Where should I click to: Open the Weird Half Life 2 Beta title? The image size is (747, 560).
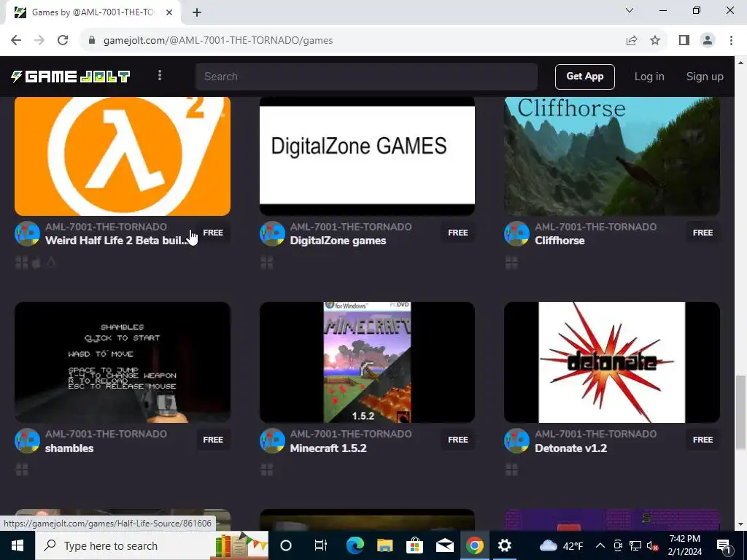(116, 241)
